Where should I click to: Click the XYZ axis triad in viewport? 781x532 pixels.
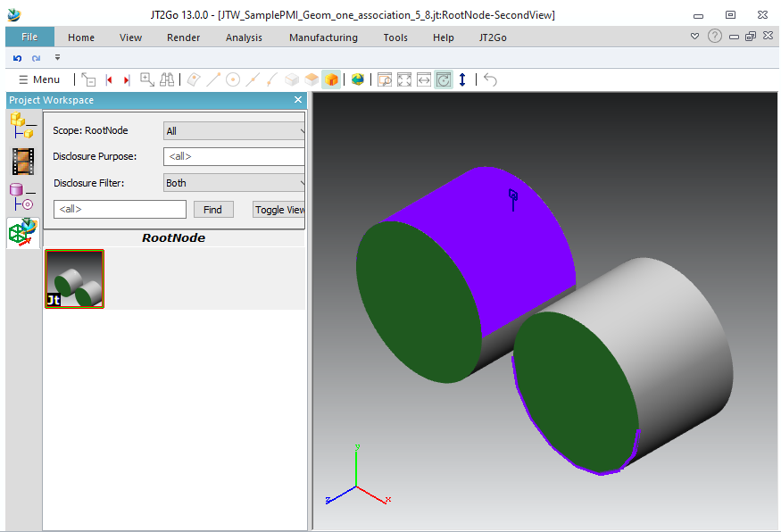[x=357, y=475]
